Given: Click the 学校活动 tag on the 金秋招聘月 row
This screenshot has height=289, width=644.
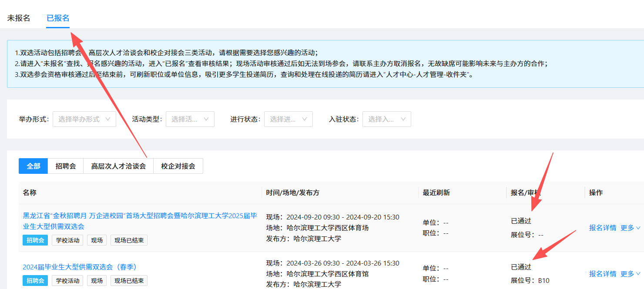Looking at the screenshot, I should 67,240.
